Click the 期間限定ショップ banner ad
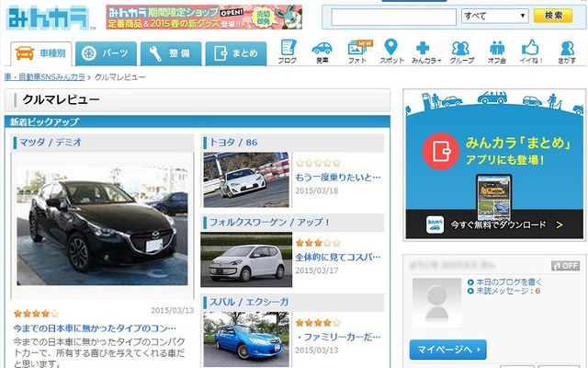 click(204, 17)
